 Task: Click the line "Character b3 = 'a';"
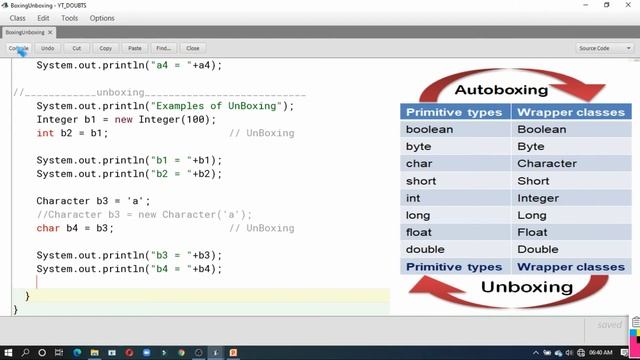point(93,201)
